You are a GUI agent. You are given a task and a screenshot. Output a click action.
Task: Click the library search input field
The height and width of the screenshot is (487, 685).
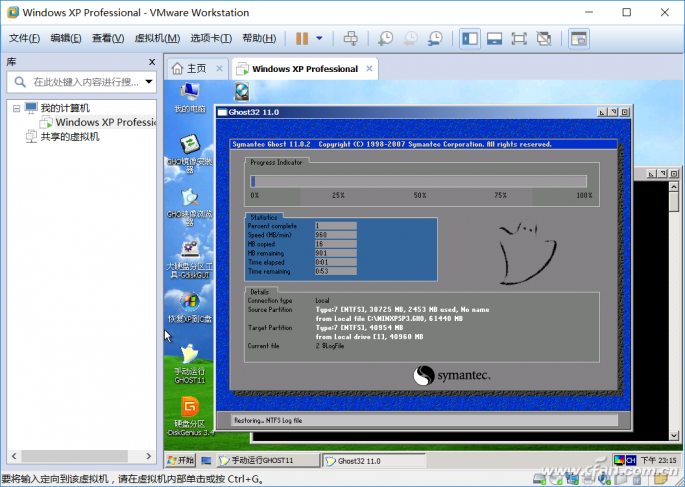pos(86,82)
